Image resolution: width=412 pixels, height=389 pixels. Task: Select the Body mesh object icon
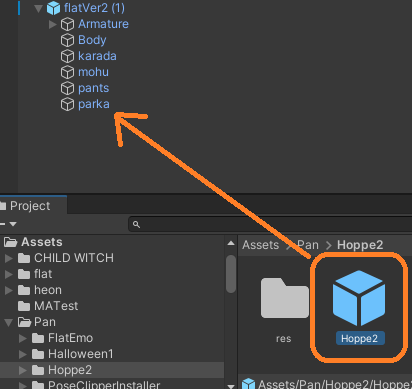pos(67,40)
